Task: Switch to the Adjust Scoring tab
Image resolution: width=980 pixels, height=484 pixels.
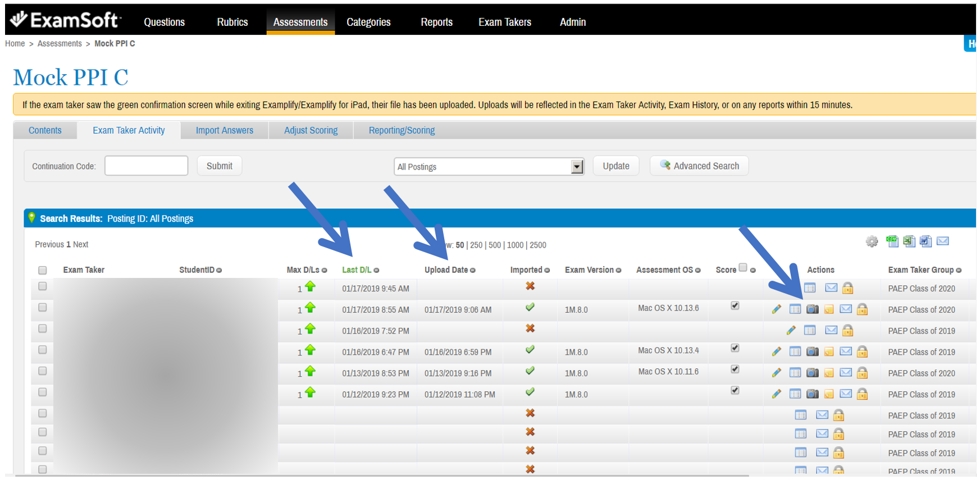Action: pyautogui.click(x=311, y=130)
